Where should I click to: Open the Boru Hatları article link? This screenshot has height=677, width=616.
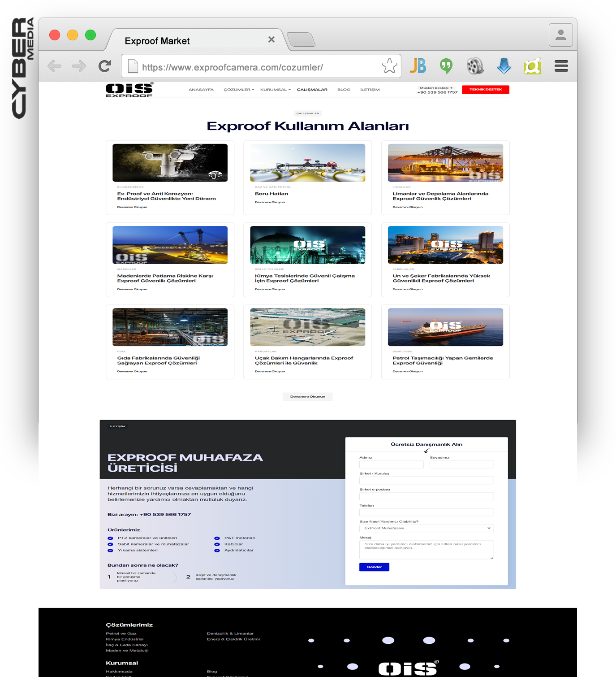point(271,194)
